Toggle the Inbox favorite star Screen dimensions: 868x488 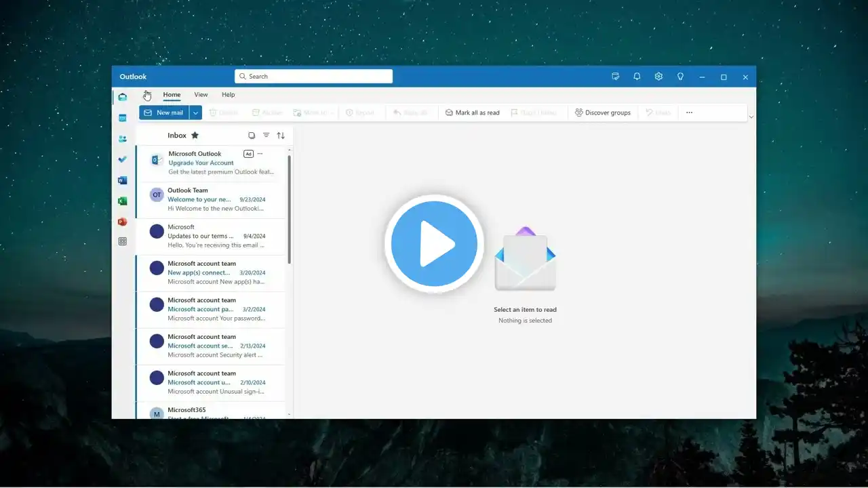pyautogui.click(x=195, y=136)
